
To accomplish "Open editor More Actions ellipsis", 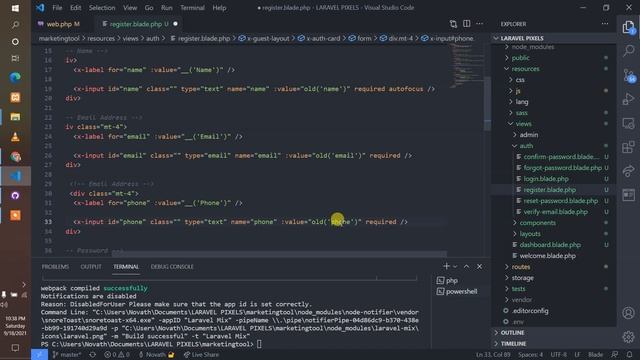I will tap(480, 24).
